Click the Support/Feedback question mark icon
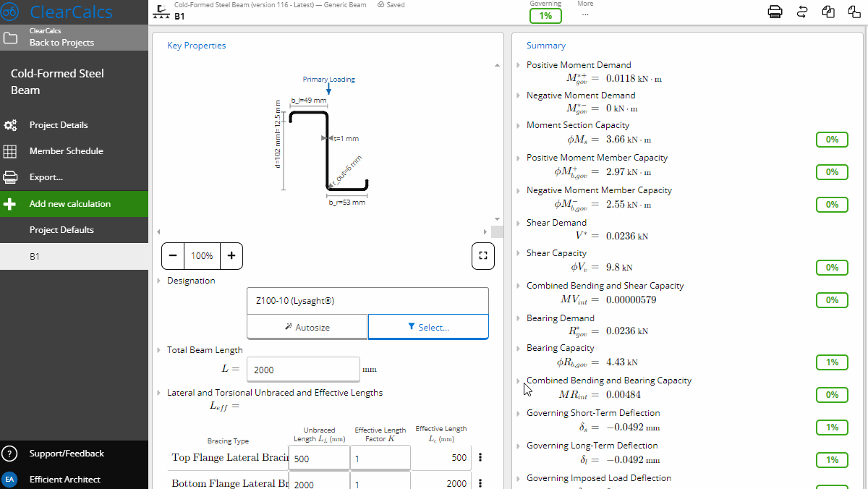The height and width of the screenshot is (489, 868). [9, 454]
